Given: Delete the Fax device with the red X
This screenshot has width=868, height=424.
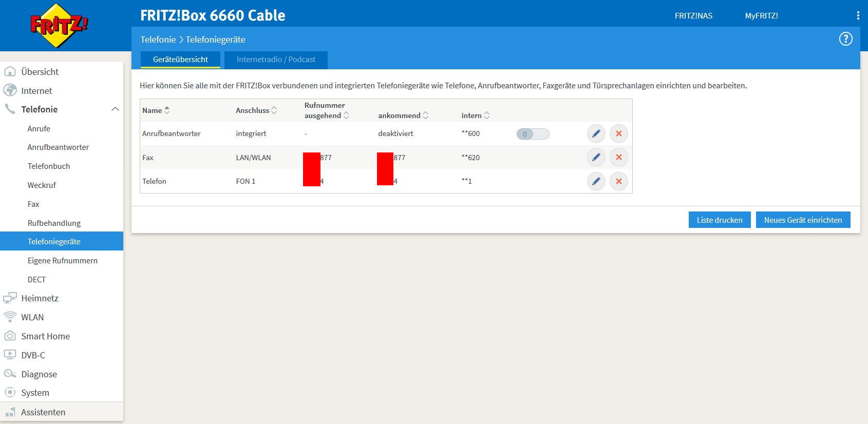Looking at the screenshot, I should (x=618, y=157).
